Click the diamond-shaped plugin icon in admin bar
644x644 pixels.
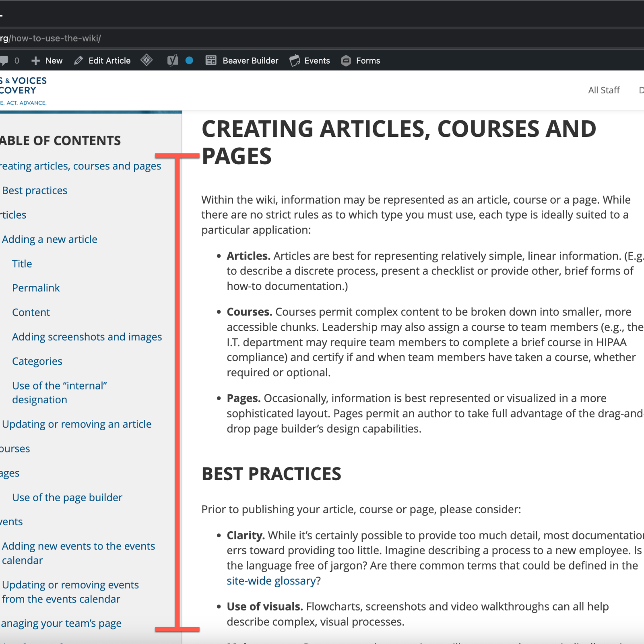[147, 60]
